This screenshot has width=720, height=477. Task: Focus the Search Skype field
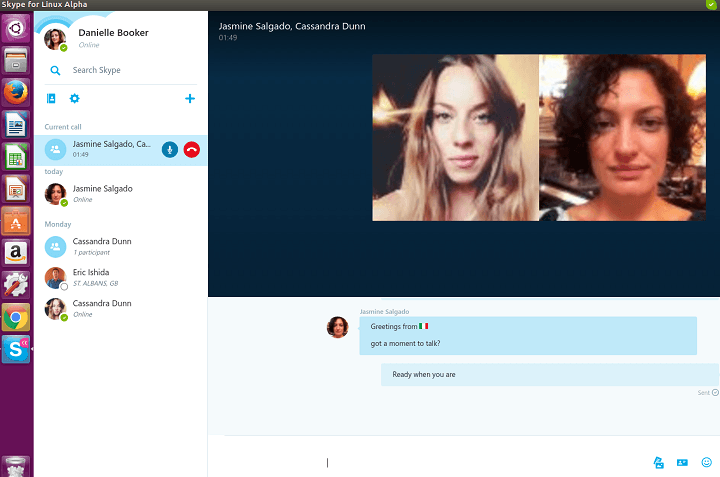121,70
